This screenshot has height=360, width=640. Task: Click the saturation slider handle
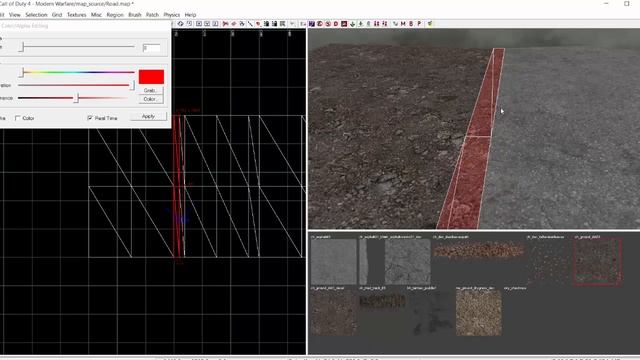coord(132,85)
